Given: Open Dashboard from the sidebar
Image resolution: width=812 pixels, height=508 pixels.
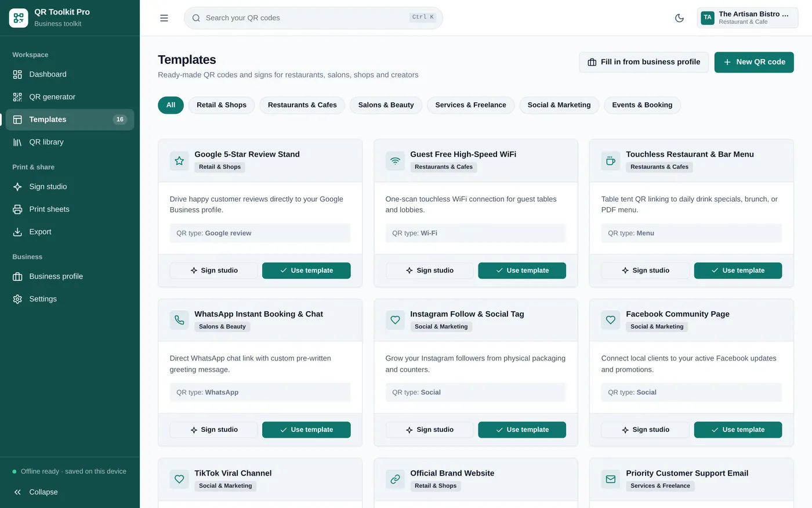Looking at the screenshot, I should [70, 74].
